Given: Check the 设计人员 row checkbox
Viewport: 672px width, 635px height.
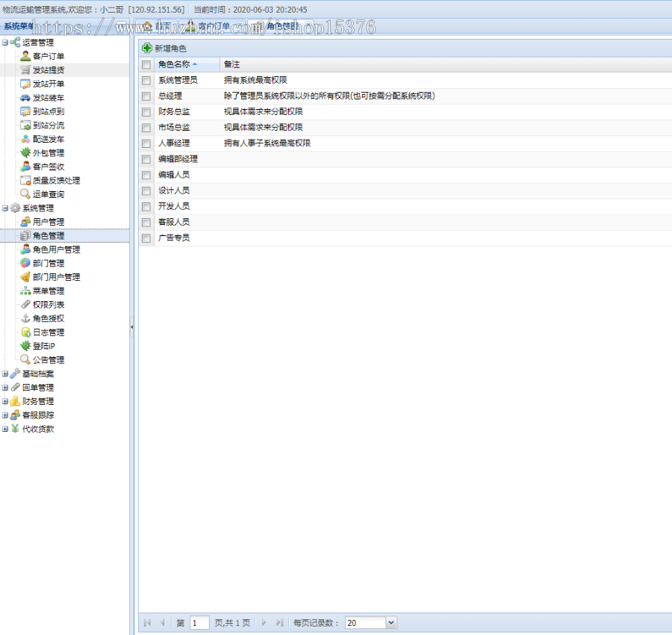Looking at the screenshot, I should click(146, 190).
